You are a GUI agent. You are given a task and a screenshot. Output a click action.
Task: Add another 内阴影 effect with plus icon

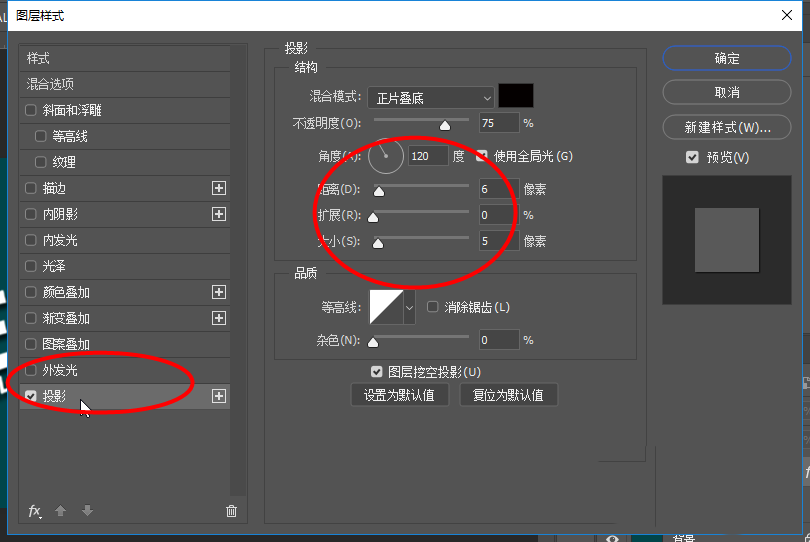pyautogui.click(x=219, y=214)
